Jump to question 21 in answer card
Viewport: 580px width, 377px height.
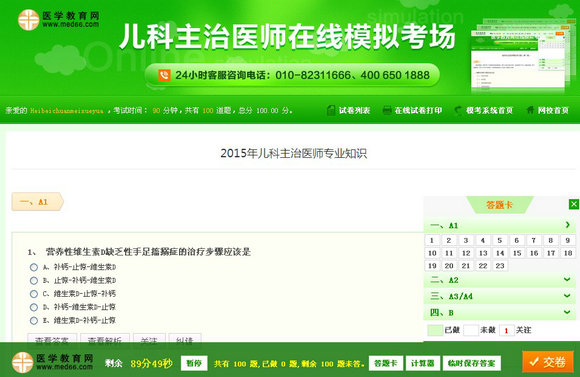(x=466, y=266)
